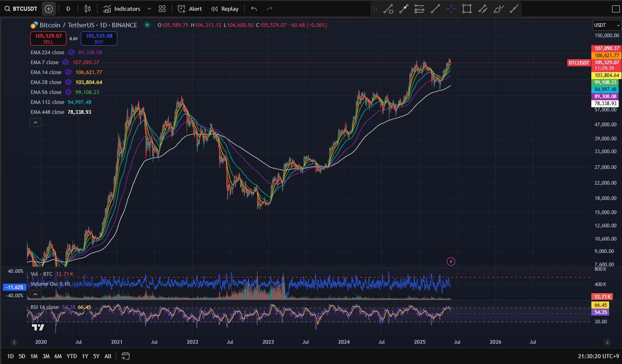Select the Vol · BTC indicator legend
This screenshot has width=622, height=364.
(41, 274)
